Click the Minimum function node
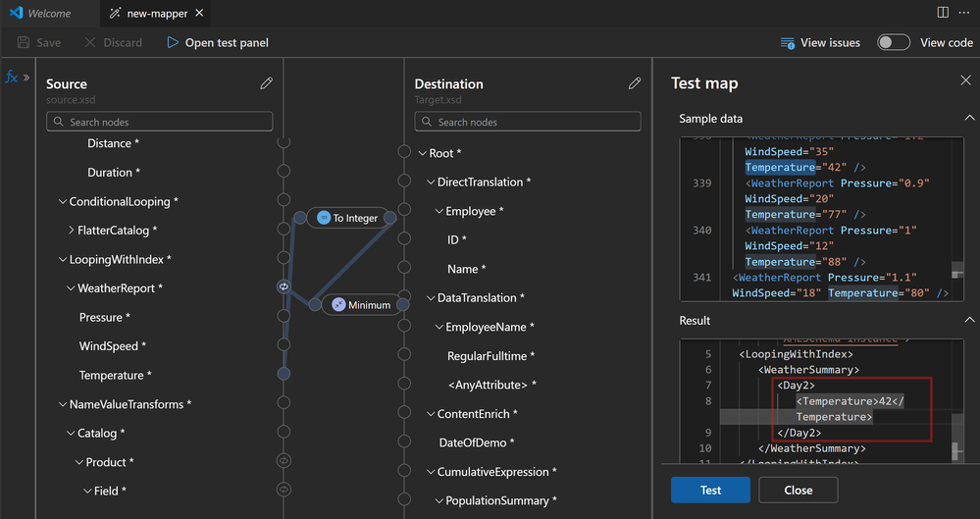 (363, 305)
